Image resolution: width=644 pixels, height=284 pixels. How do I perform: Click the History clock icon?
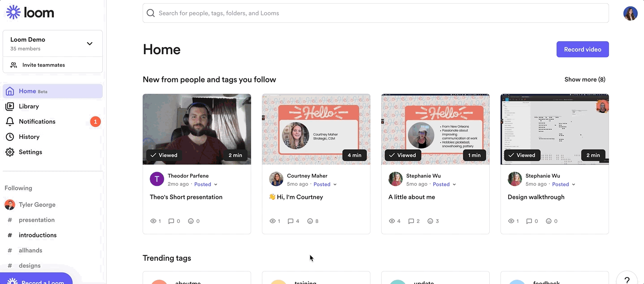10,137
